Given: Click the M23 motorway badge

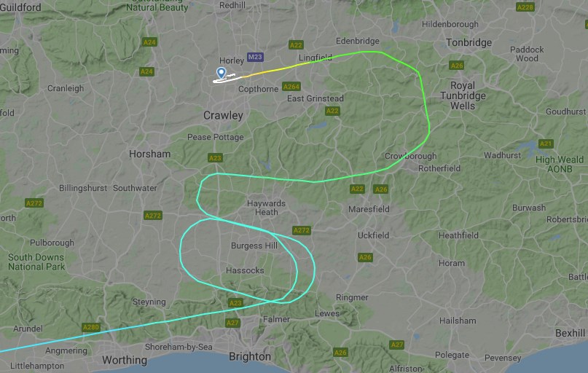Looking at the screenshot, I should tap(255, 57).
